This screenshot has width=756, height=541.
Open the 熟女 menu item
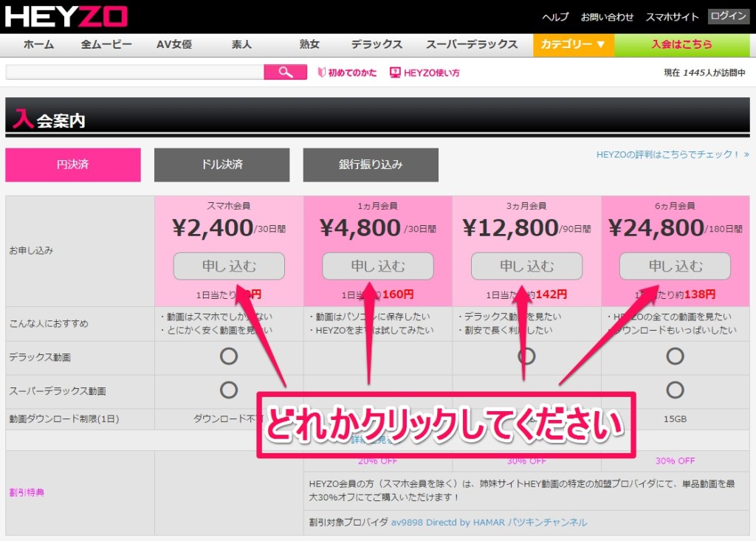[309, 44]
